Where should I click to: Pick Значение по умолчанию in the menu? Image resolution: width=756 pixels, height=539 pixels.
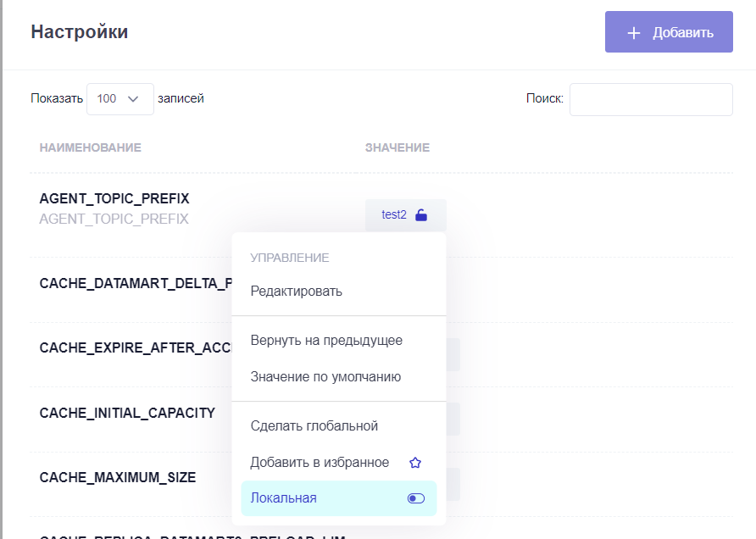[325, 377]
